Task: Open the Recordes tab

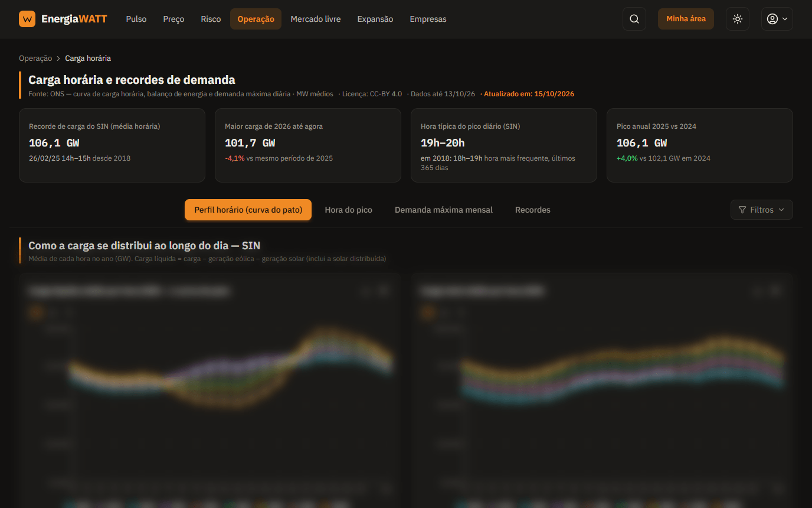Action: click(533, 210)
